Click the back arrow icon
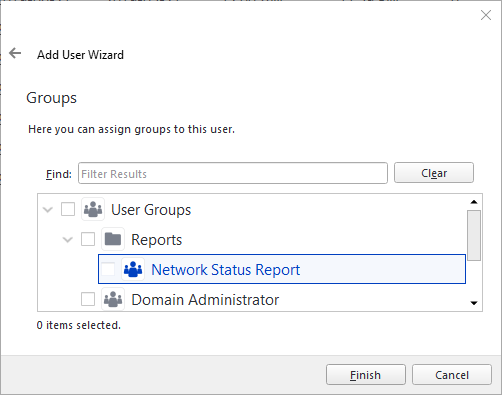Viewport: 502px width, 395px height. (x=15, y=53)
